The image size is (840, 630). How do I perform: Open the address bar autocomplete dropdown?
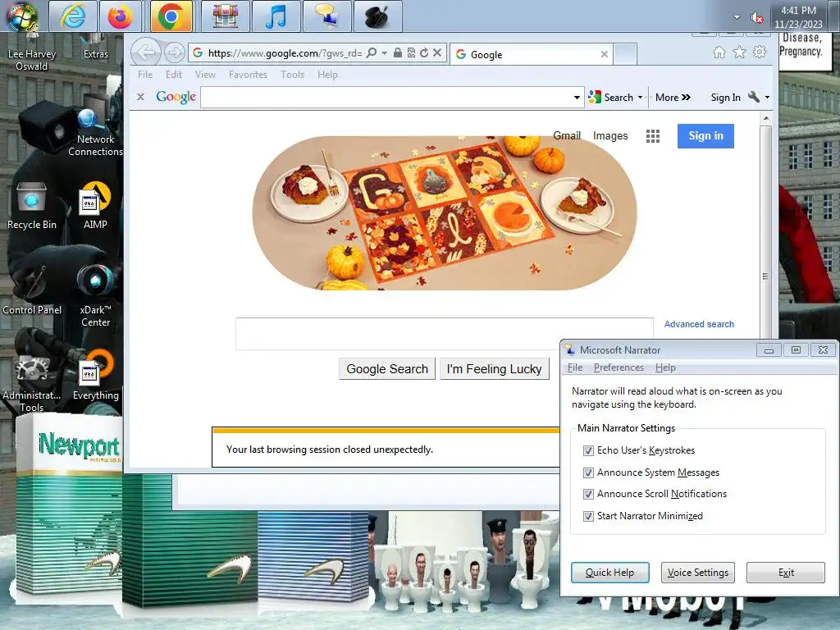coord(384,53)
